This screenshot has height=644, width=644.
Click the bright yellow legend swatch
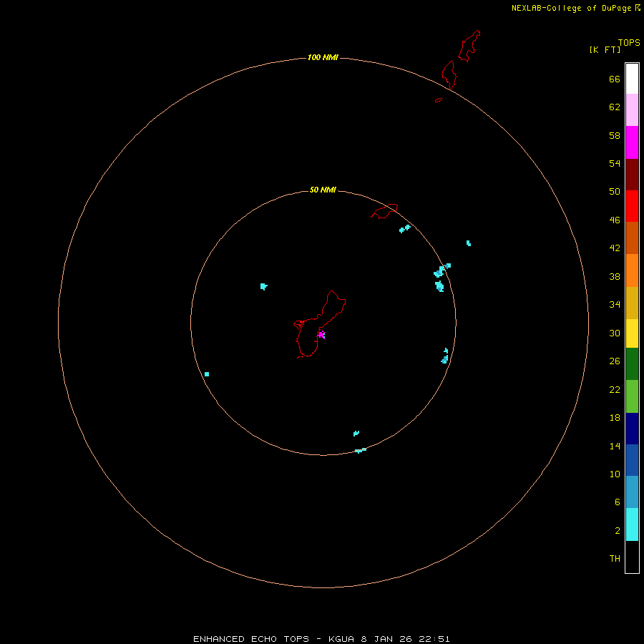pyautogui.click(x=632, y=333)
